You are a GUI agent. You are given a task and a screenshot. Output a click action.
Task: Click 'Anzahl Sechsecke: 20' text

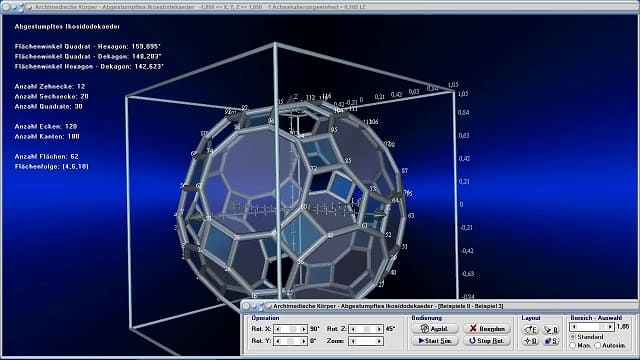[51, 96]
